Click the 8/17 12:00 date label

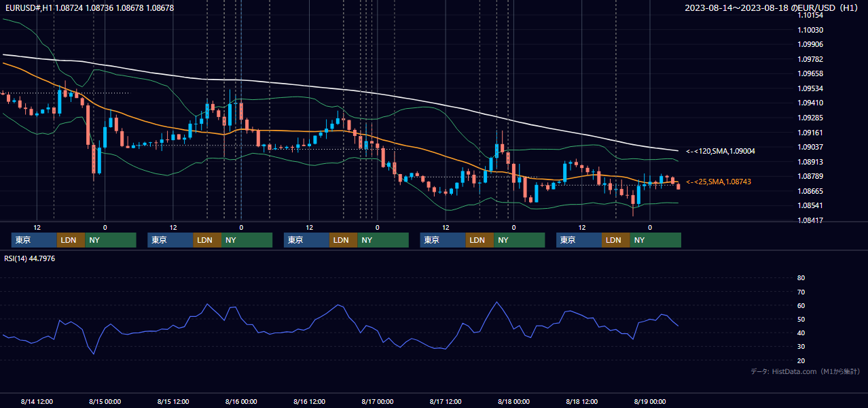click(x=446, y=401)
